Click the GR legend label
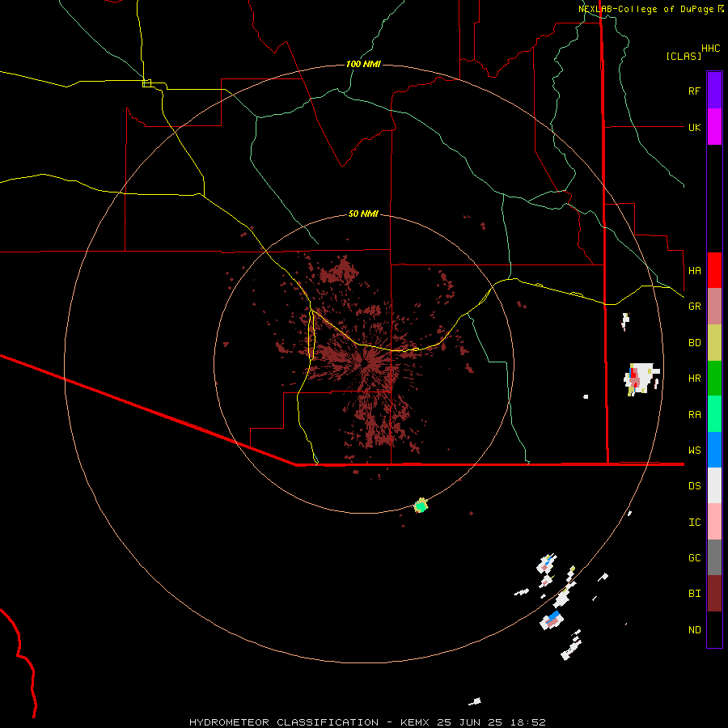 pyautogui.click(x=694, y=307)
